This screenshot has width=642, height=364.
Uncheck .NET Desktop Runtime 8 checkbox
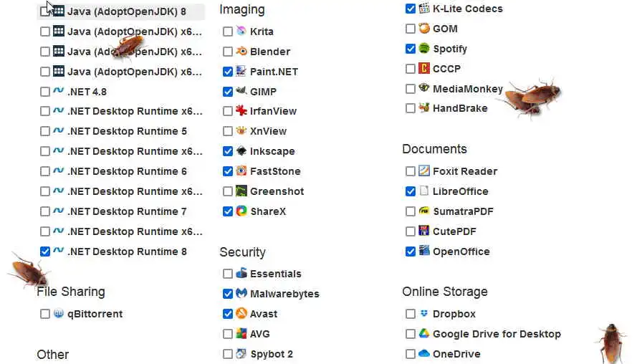45,252
